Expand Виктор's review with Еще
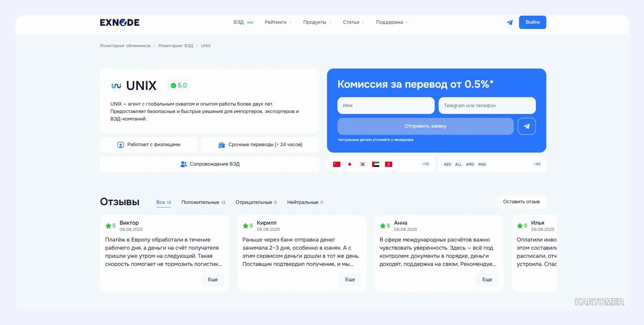 [x=213, y=280]
